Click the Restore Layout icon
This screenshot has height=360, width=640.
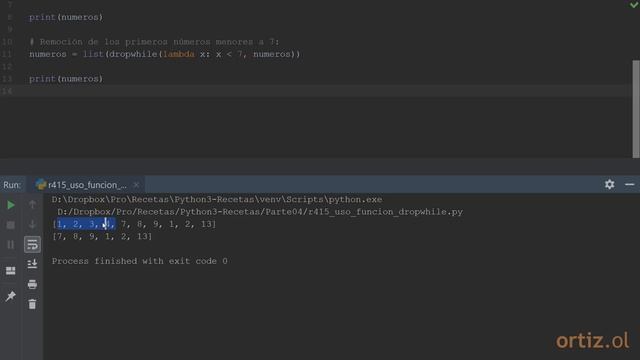11,271
